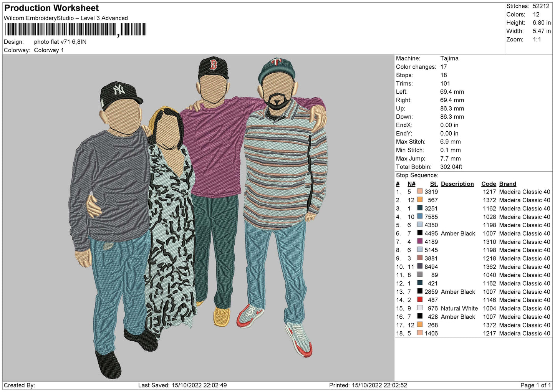555x392 pixels.
Task: Click Amber Black description in row 6
Action: click(x=458, y=233)
